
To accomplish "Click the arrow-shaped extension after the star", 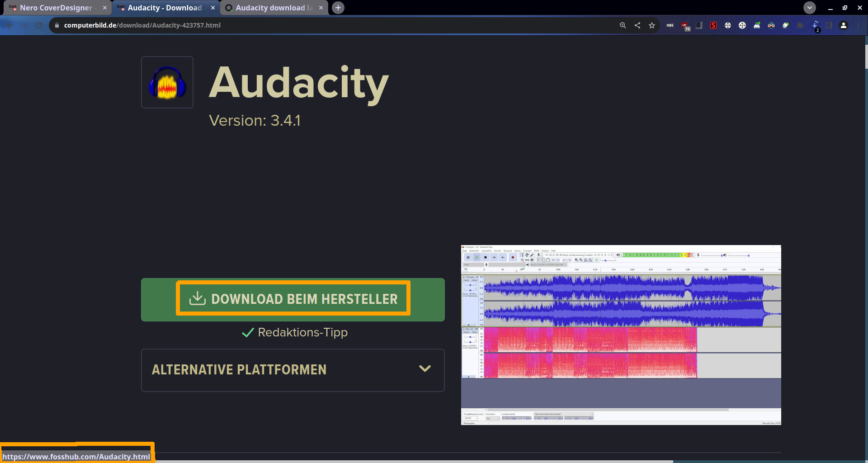I will 670,25.
